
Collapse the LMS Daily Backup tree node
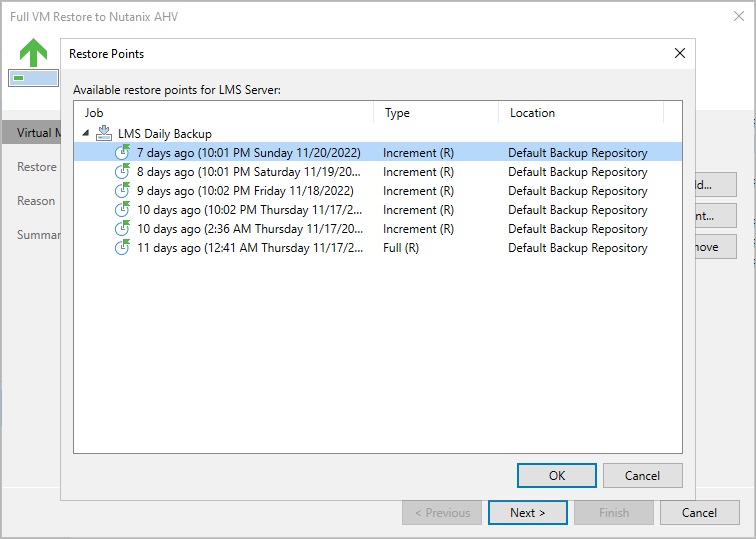86,134
